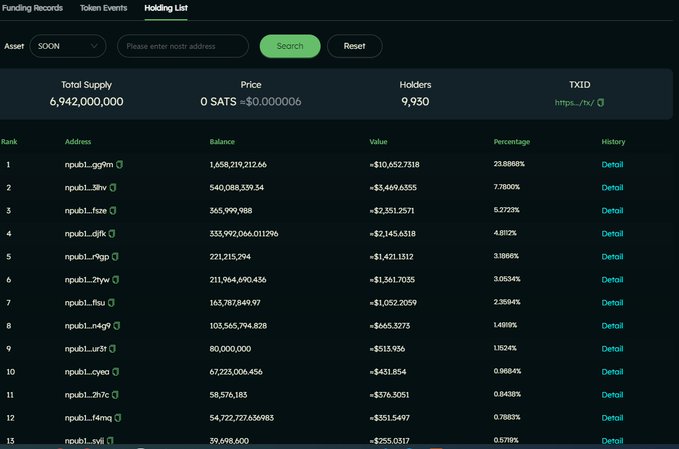Open Detail for rank 9 holder
The width and height of the screenshot is (679, 449).
click(x=612, y=349)
